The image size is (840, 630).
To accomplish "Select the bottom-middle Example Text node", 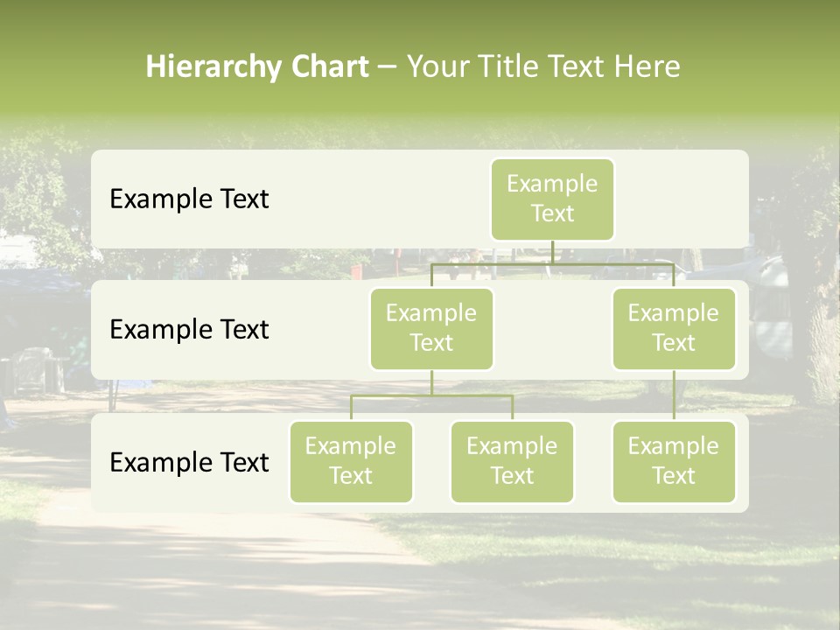I will pos(512,461).
